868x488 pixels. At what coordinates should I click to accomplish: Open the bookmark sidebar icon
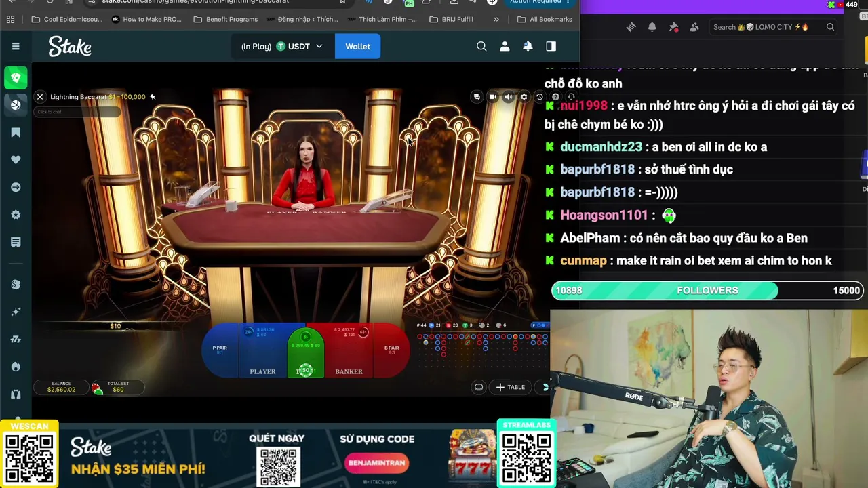click(x=16, y=132)
